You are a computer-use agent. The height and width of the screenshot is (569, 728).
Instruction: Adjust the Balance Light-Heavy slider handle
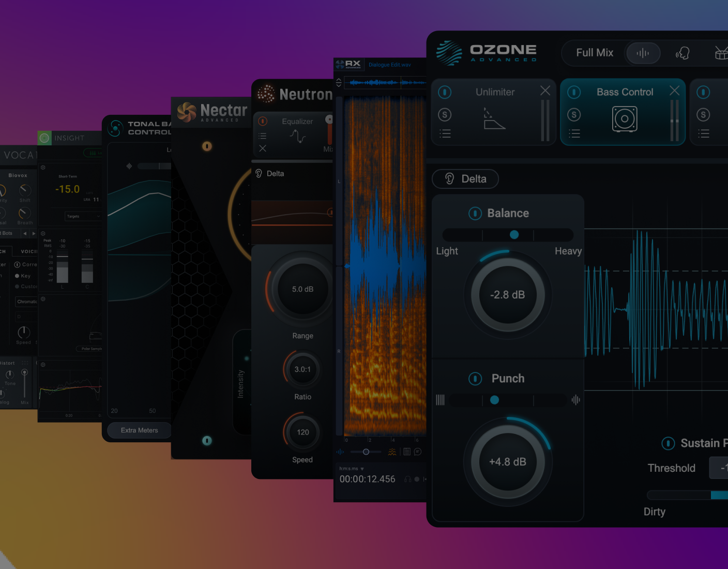click(514, 235)
